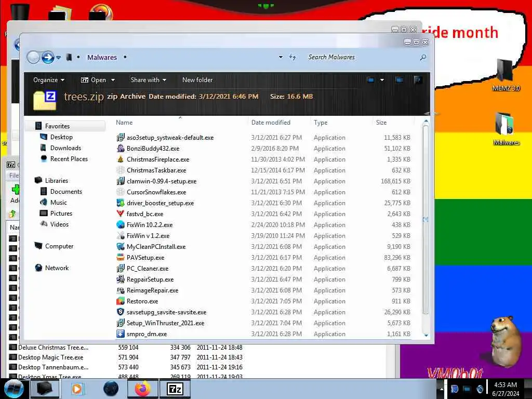532x399 pixels.
Task: Click scroll down arrow in file list
Action: click(426, 335)
